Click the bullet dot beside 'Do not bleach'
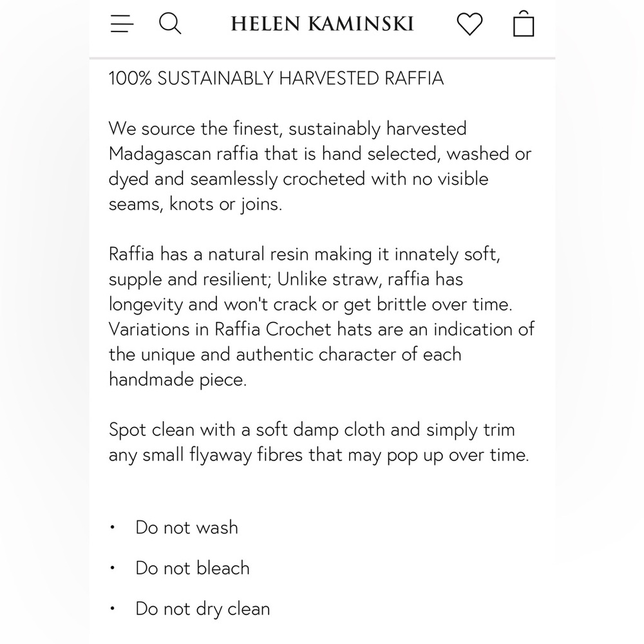644x644 pixels. tap(112, 568)
